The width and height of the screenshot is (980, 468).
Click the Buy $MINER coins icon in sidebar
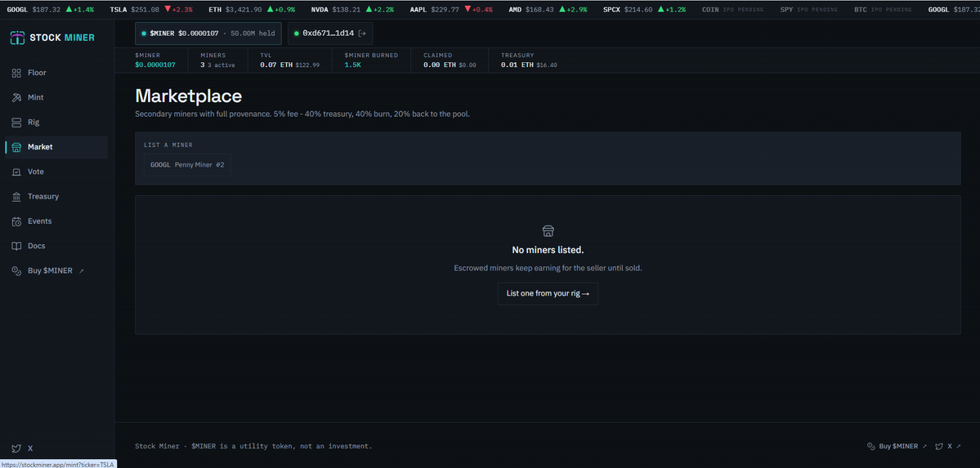(x=17, y=270)
